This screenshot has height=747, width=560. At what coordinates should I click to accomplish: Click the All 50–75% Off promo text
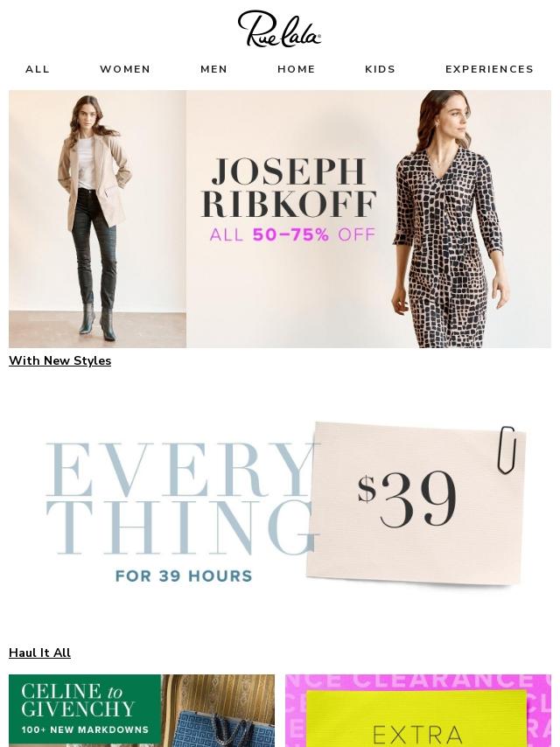pyautogui.click(x=292, y=234)
